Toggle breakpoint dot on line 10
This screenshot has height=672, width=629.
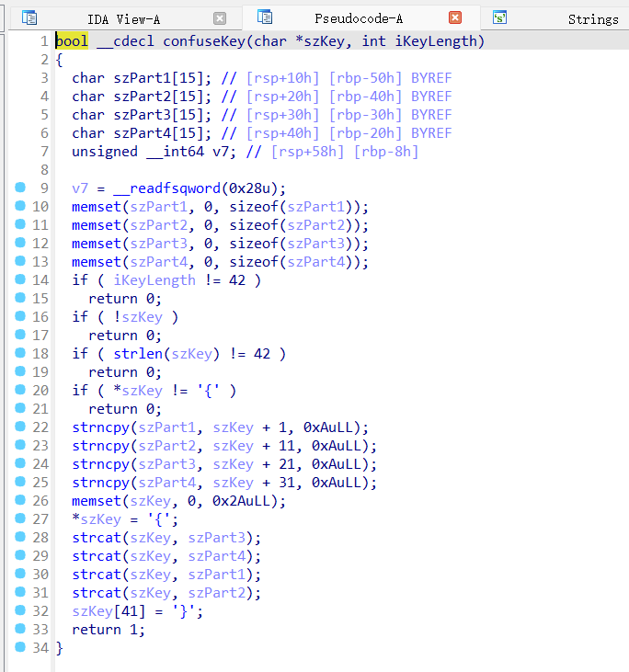20,206
